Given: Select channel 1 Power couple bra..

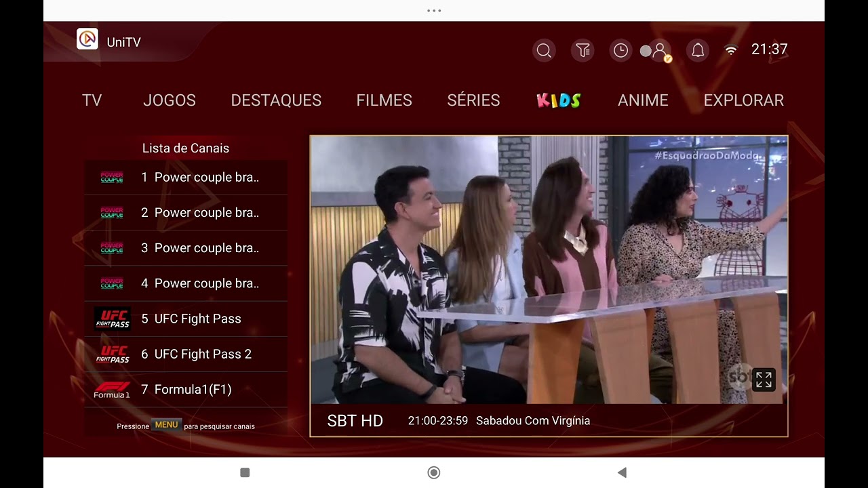Looking at the screenshot, I should [186, 178].
